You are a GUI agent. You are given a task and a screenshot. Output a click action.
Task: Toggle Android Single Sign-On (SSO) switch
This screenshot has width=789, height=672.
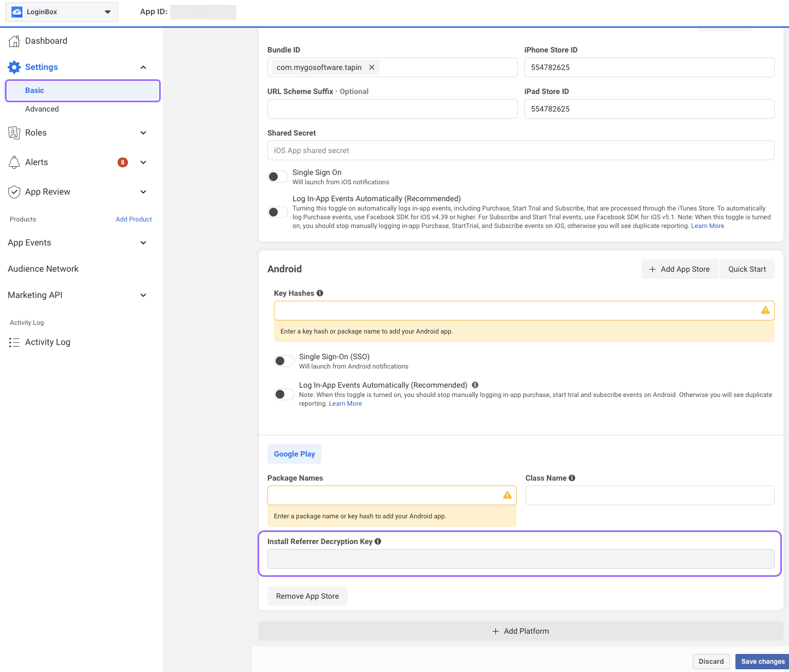click(284, 361)
